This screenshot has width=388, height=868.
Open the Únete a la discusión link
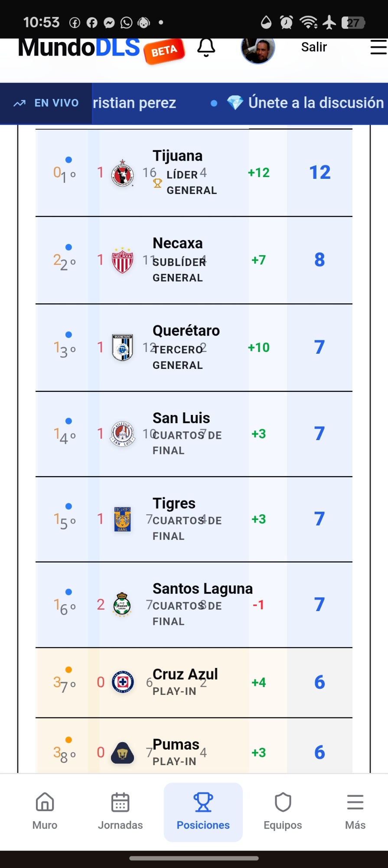(305, 103)
